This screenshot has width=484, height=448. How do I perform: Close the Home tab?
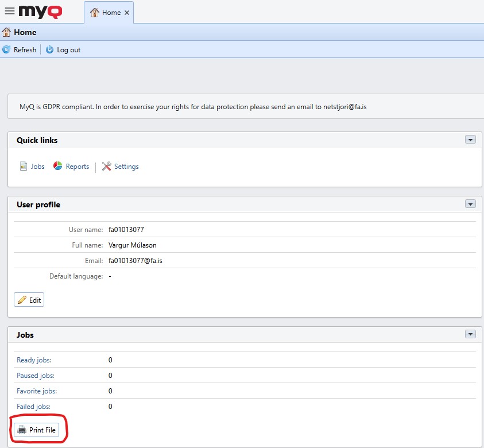(127, 13)
